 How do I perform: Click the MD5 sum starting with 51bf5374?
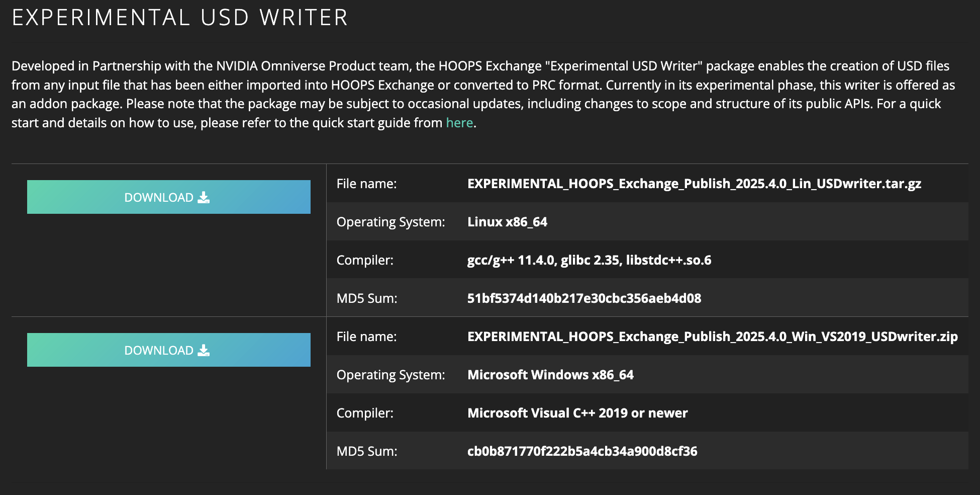[x=584, y=298]
